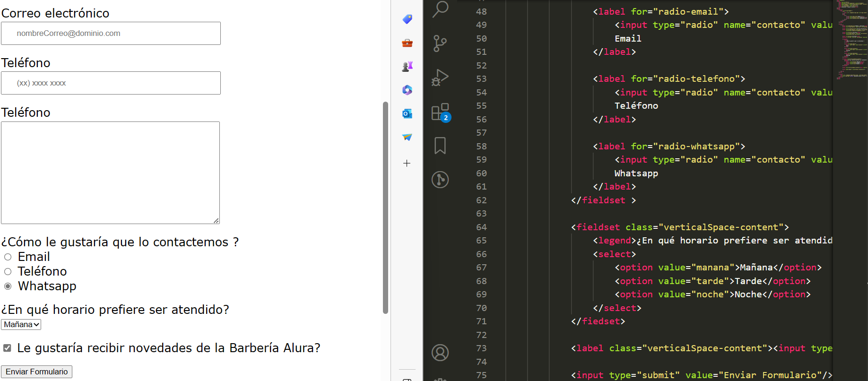
Task: Select the Email radio button
Action: click(x=8, y=257)
